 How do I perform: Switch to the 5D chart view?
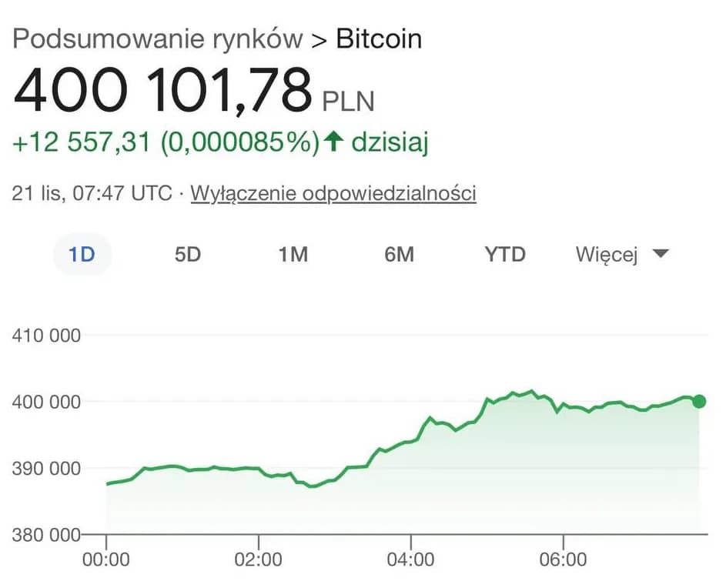[187, 254]
